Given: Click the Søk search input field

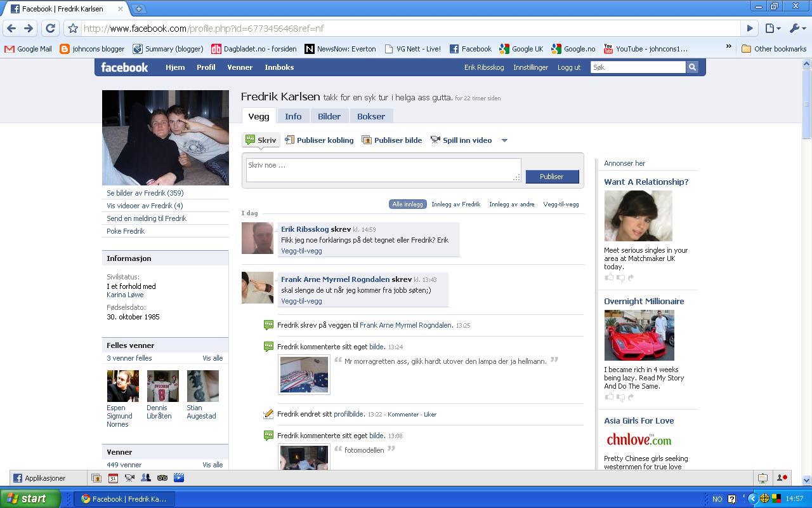Looking at the screenshot, I should tap(638, 67).
